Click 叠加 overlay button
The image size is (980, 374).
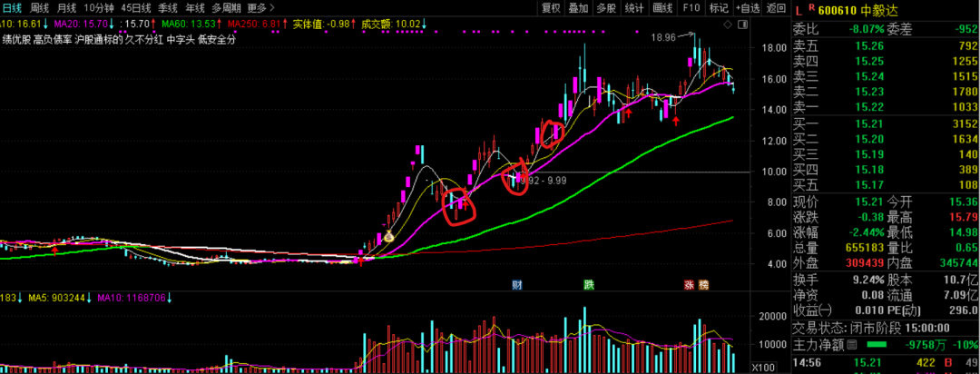(578, 8)
